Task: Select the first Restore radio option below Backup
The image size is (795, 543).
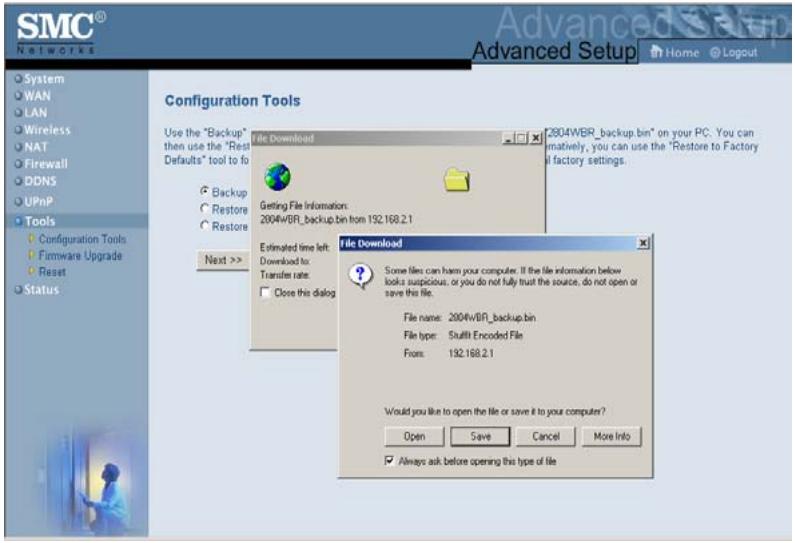Action: click(204, 208)
